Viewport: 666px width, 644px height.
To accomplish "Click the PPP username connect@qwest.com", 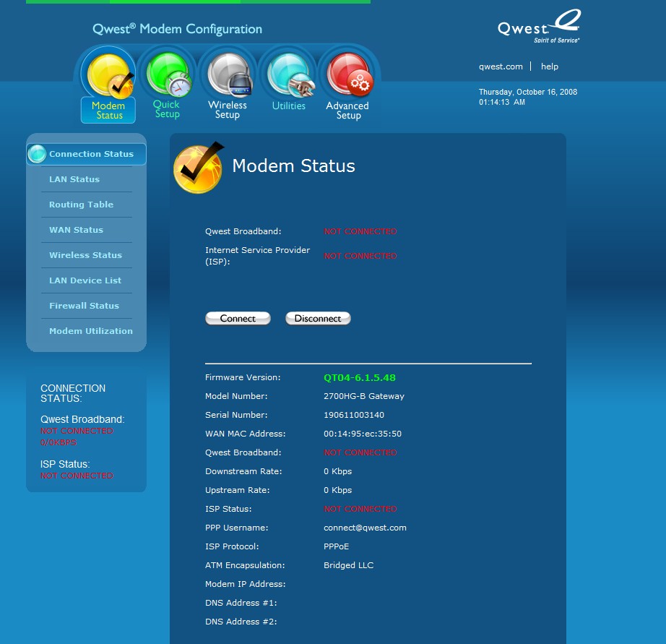I will [x=365, y=528].
